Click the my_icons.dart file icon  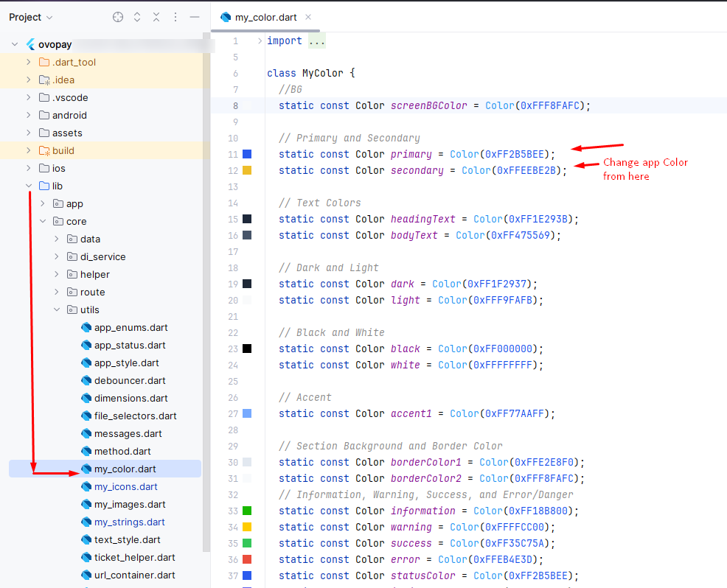click(x=86, y=486)
